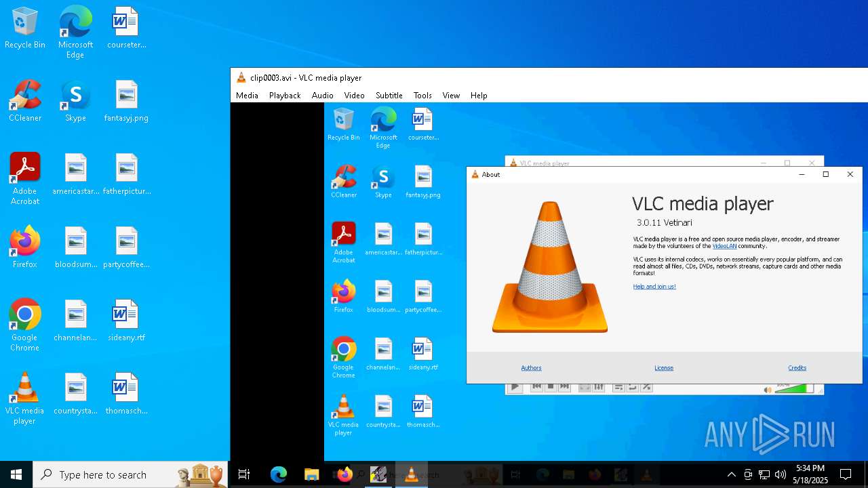The height and width of the screenshot is (488, 868).
Task: Select the VLC media player desktop shortcut
Action: [x=25, y=399]
